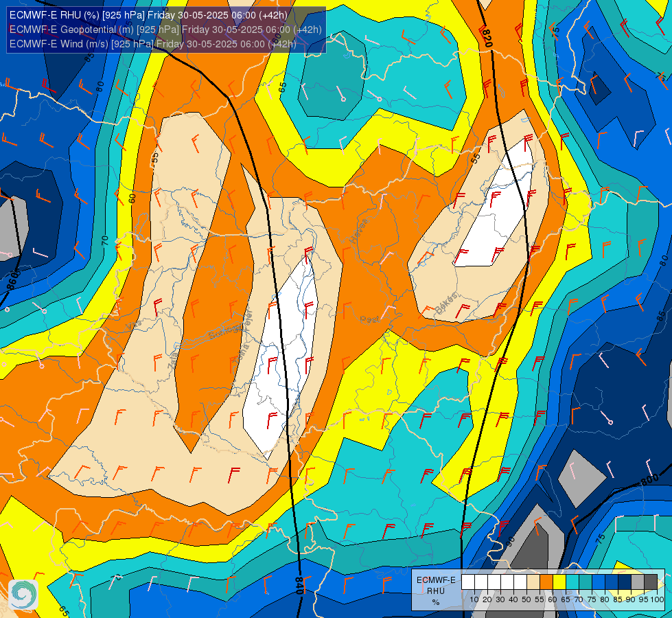Click the Pest county label
Viewport: 672px width, 618px height.
tap(369, 319)
